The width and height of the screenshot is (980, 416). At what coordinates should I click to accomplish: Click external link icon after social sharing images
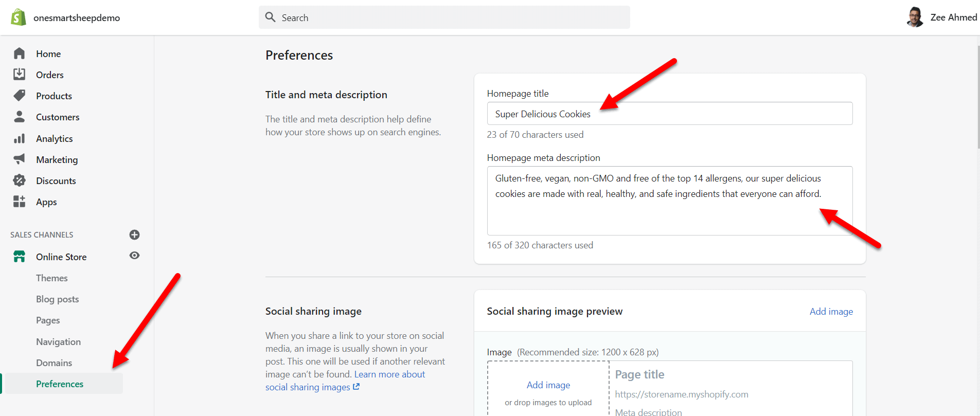point(356,387)
